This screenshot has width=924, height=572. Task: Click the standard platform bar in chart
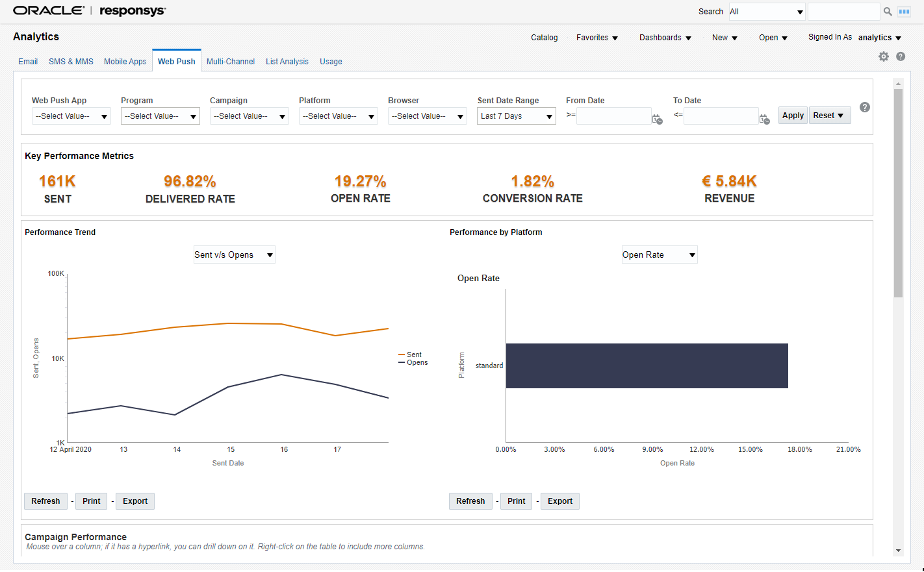click(x=647, y=366)
